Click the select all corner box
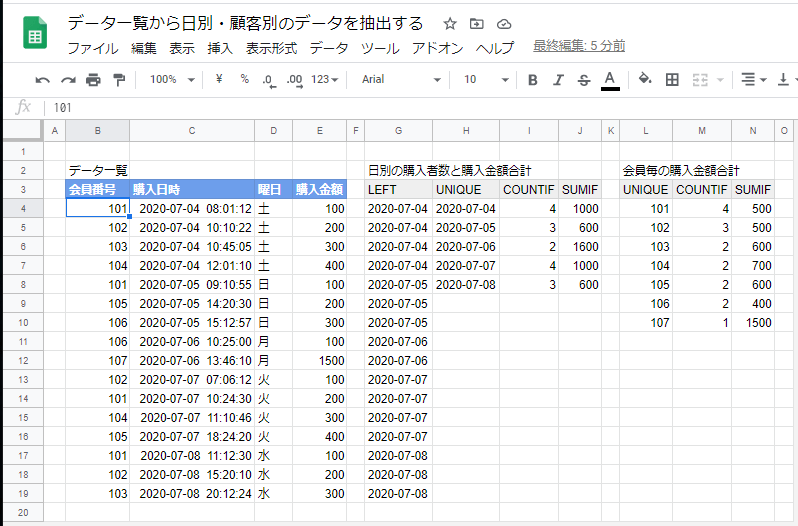The width and height of the screenshot is (798, 526). [22, 130]
